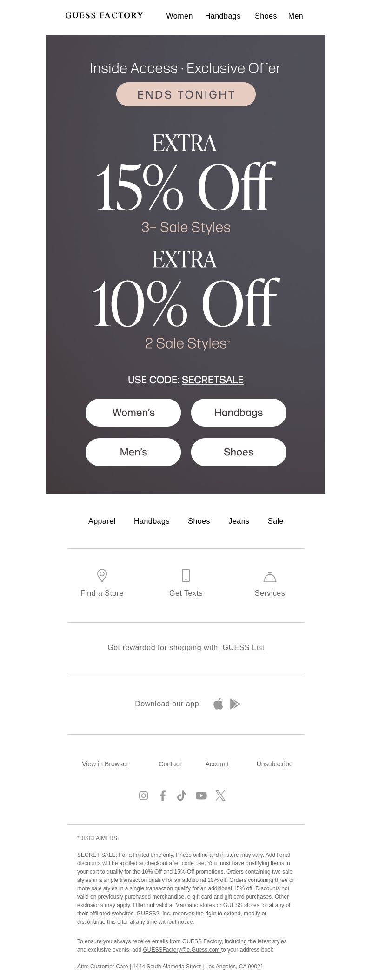Select Men in the top navigation
This screenshot has height=980, width=372.
pos(296,16)
